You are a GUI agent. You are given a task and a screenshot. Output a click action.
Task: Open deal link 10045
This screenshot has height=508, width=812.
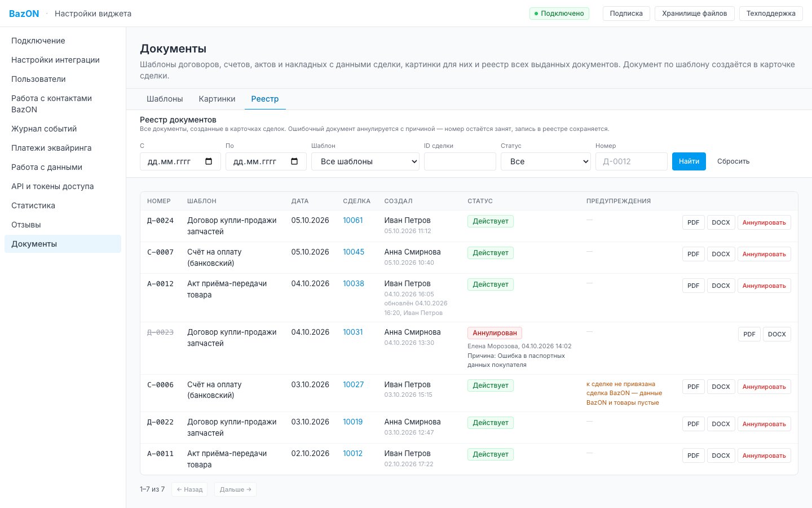click(x=354, y=252)
